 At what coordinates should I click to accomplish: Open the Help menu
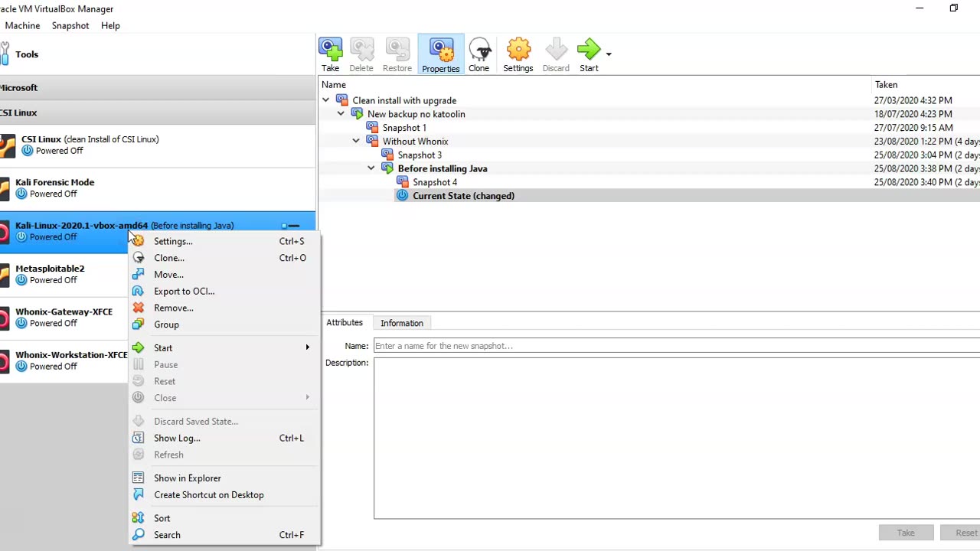110,25
